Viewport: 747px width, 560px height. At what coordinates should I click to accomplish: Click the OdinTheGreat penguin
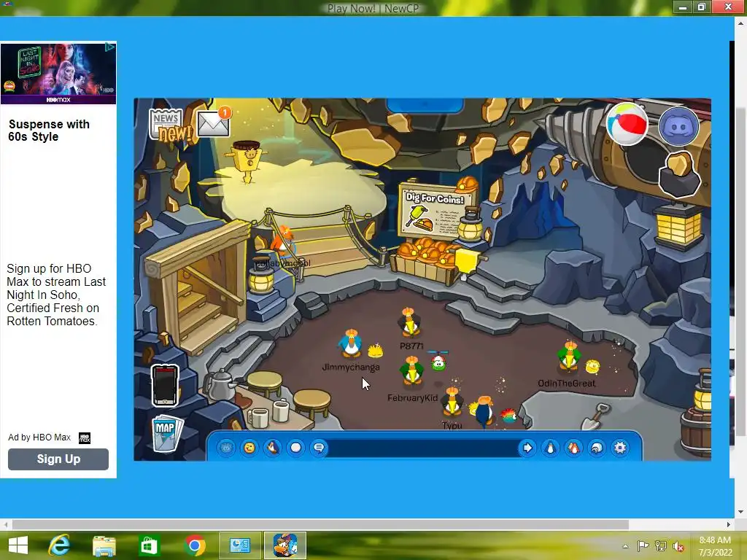coord(569,356)
